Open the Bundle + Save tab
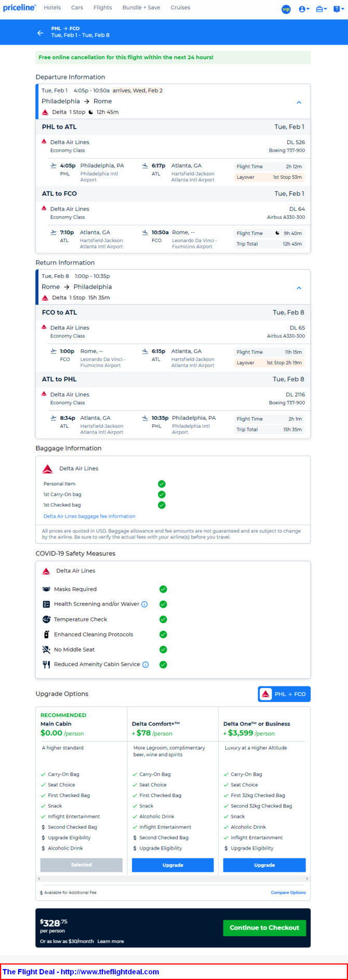The height and width of the screenshot is (980, 348). click(141, 8)
